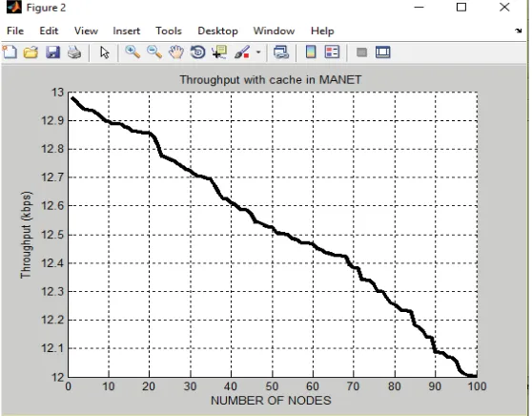Enable the Pan hand tool
This screenshot has height=416, width=532.
point(176,52)
